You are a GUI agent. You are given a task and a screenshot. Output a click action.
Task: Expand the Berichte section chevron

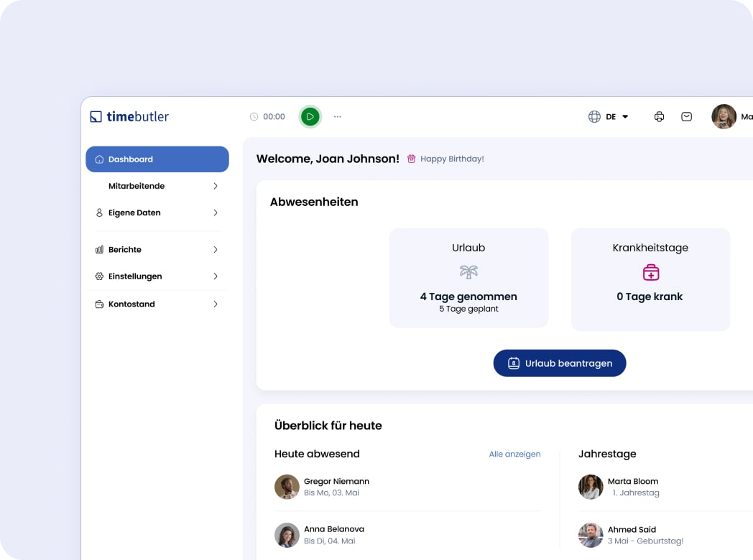[x=215, y=250]
